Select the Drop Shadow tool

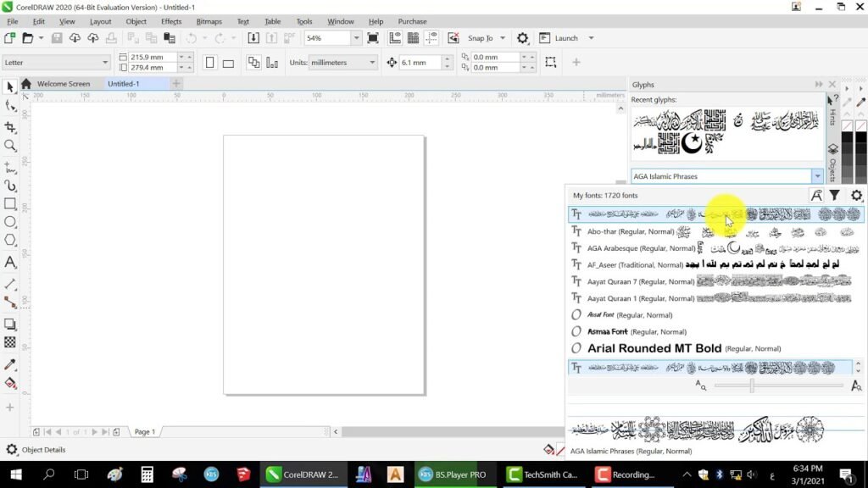[x=10, y=324]
